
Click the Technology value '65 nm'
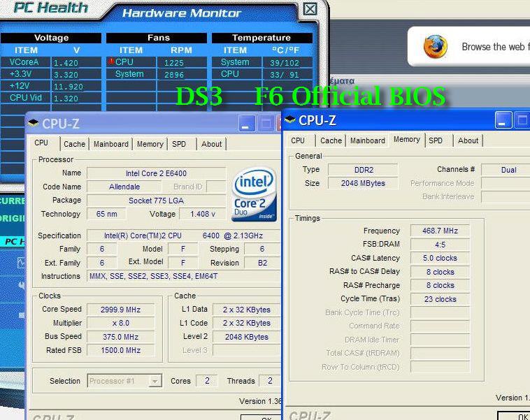pyautogui.click(x=106, y=214)
